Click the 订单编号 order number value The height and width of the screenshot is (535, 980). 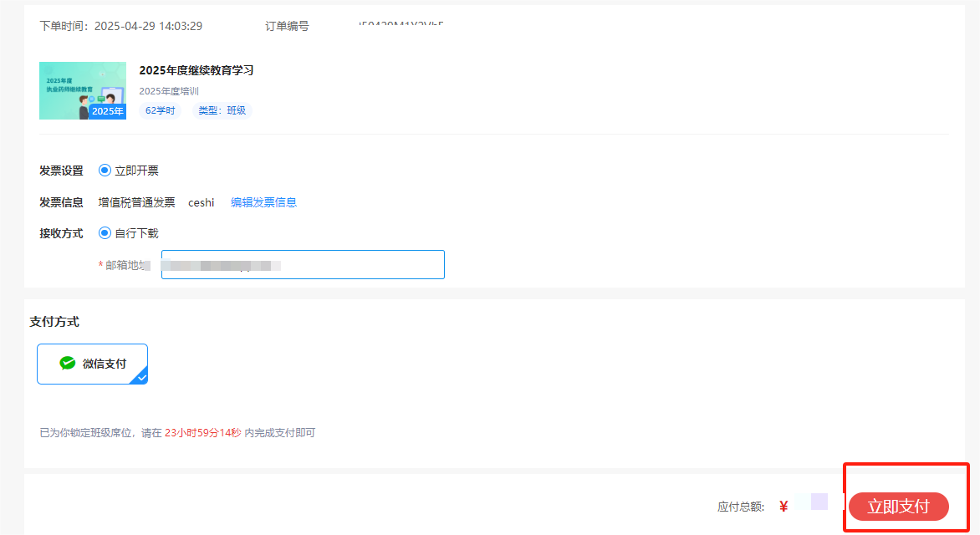click(x=400, y=25)
